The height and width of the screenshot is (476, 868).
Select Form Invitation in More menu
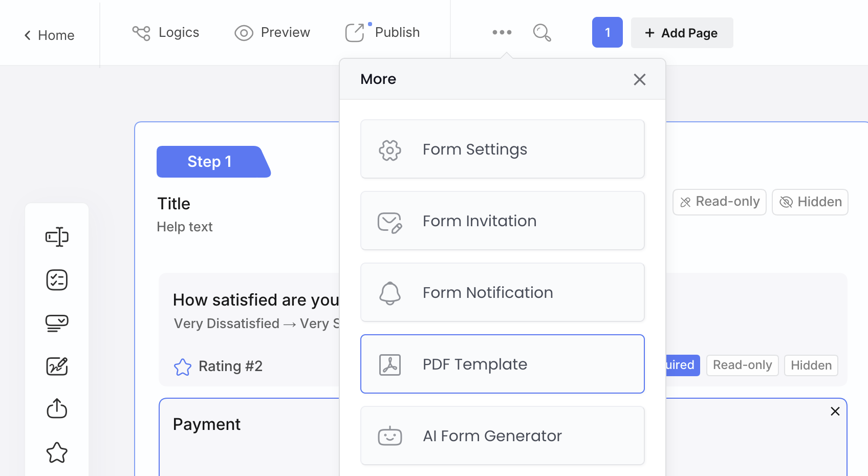coord(502,221)
